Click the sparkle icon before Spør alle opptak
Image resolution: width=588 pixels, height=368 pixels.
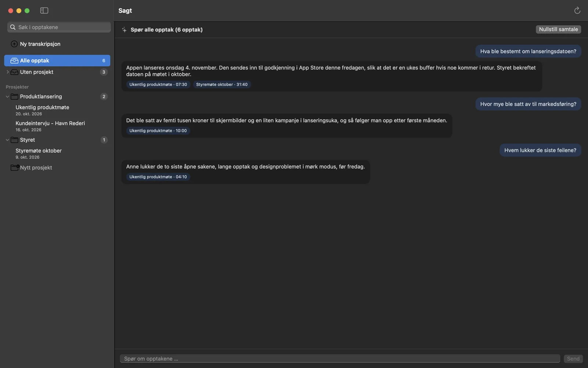[x=124, y=30]
